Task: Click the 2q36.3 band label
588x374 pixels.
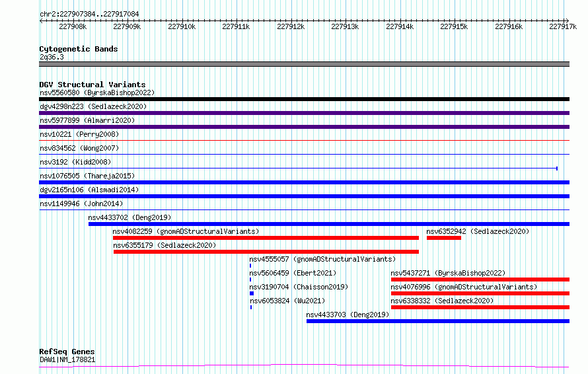Action: click(52, 57)
